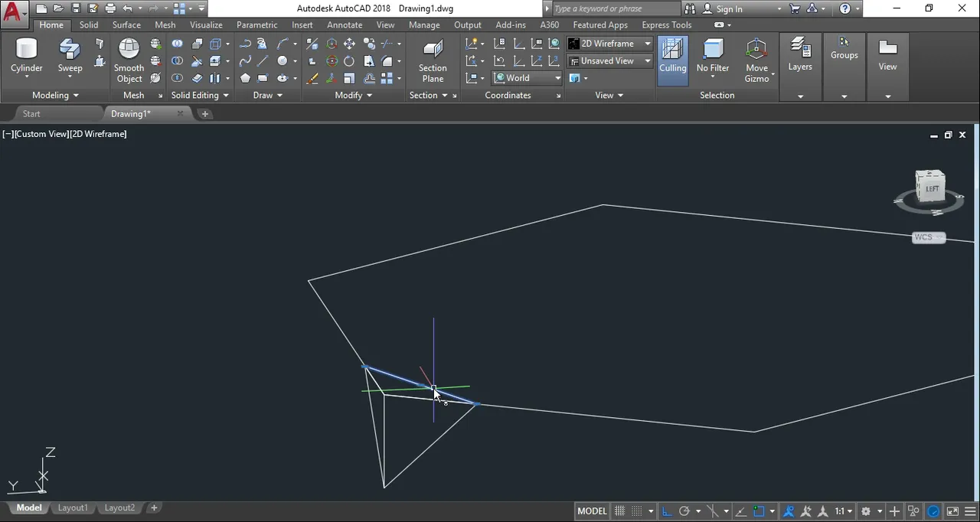Open the Unsaved View dropdown
980x522 pixels.
click(609, 60)
